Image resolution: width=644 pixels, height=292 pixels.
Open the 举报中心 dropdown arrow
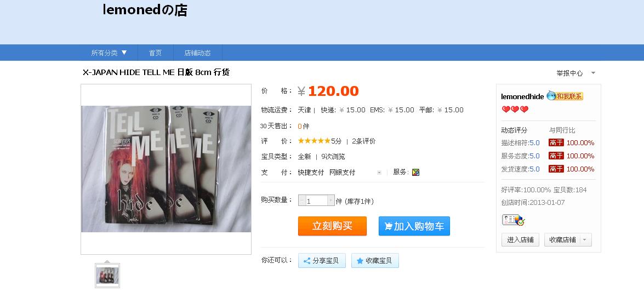coord(593,73)
